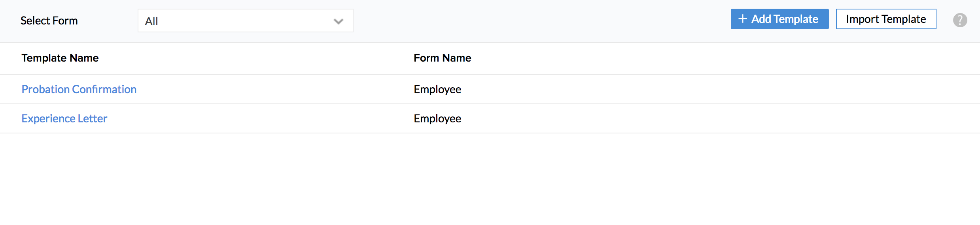Click the 'All' value in form selector

pyautogui.click(x=151, y=21)
